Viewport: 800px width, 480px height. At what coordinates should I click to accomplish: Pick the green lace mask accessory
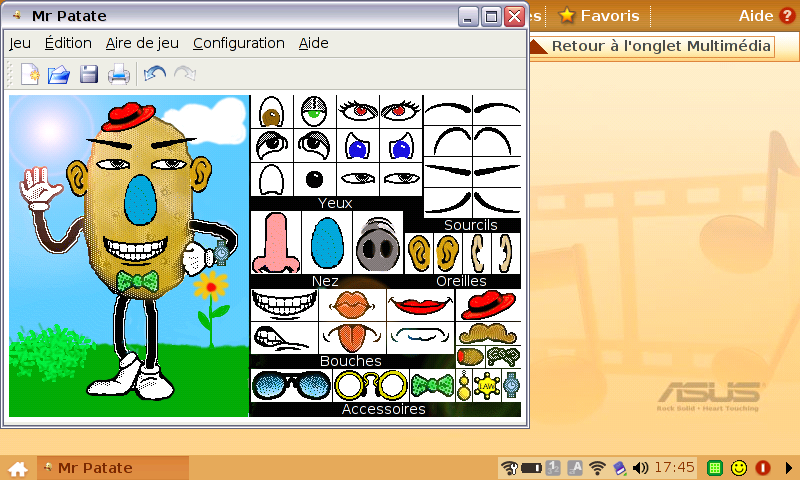pos(503,357)
